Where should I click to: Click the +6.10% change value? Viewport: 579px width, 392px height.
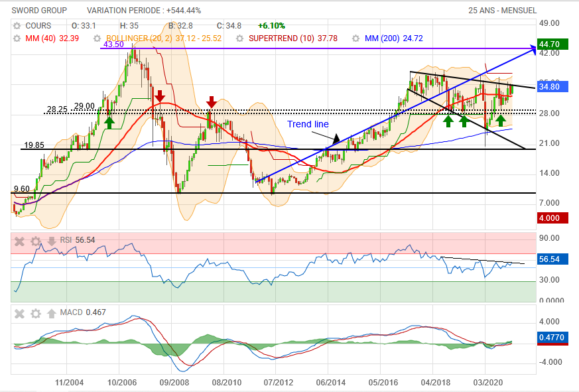(x=271, y=26)
